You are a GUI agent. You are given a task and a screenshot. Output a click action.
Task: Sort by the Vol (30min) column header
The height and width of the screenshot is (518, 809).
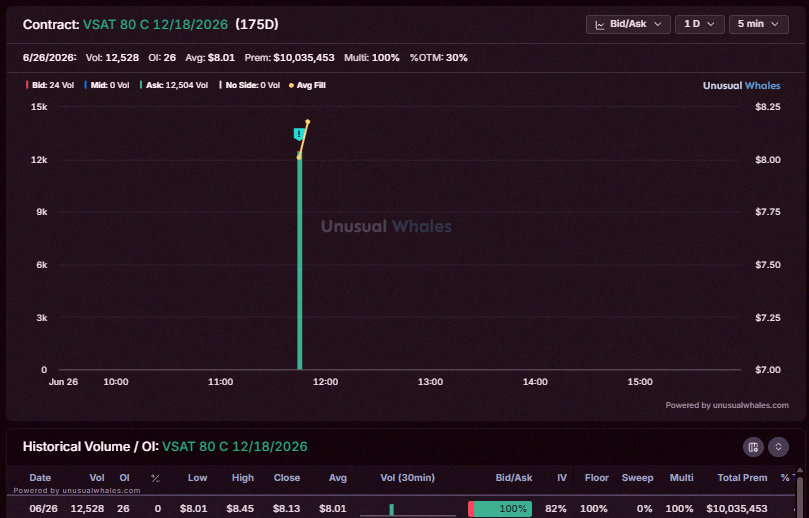(408, 478)
